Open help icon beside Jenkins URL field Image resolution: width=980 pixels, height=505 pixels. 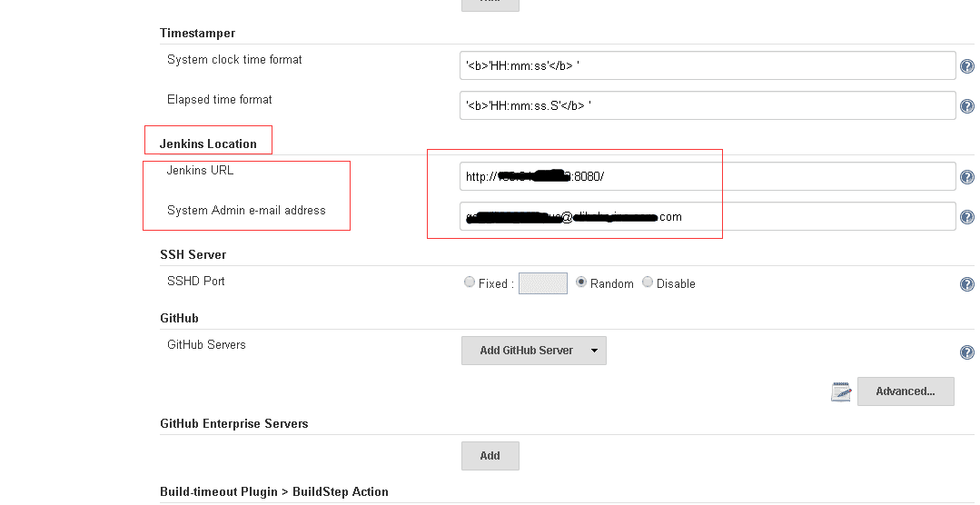pos(967,177)
